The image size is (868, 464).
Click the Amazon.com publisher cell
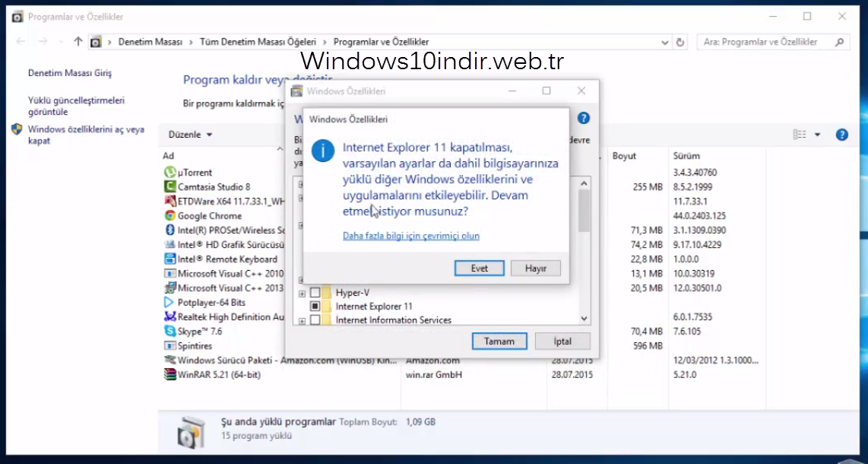[432, 361]
